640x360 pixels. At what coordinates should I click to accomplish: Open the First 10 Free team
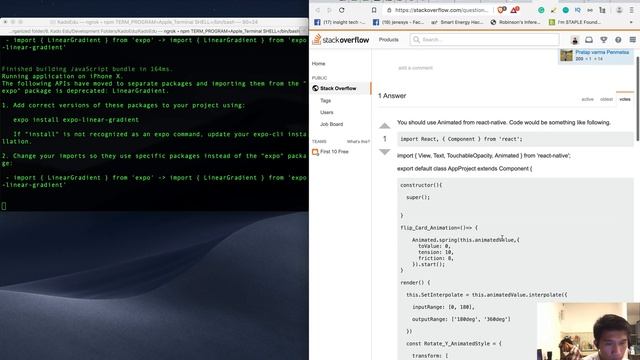point(331,151)
